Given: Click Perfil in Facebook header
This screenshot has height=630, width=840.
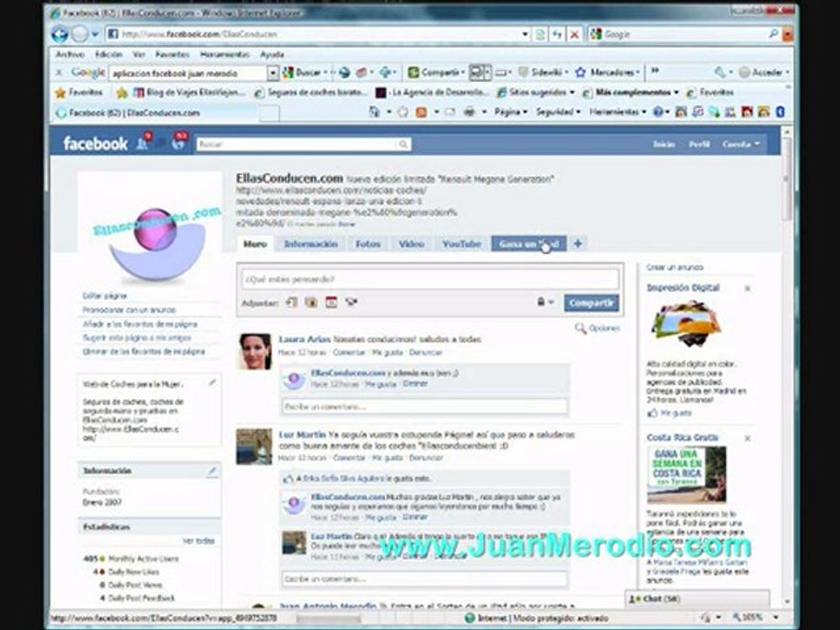Looking at the screenshot, I should (699, 144).
